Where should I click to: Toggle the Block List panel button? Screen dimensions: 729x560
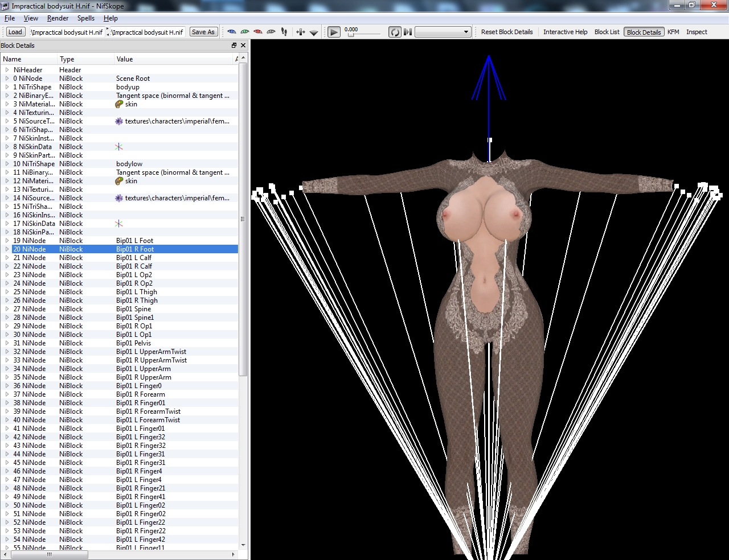pos(607,32)
